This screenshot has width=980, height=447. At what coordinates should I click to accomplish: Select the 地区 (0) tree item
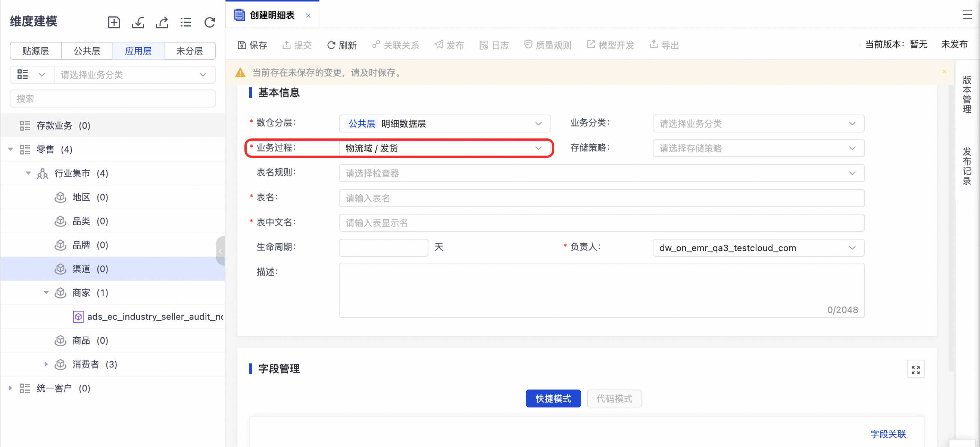click(113, 197)
